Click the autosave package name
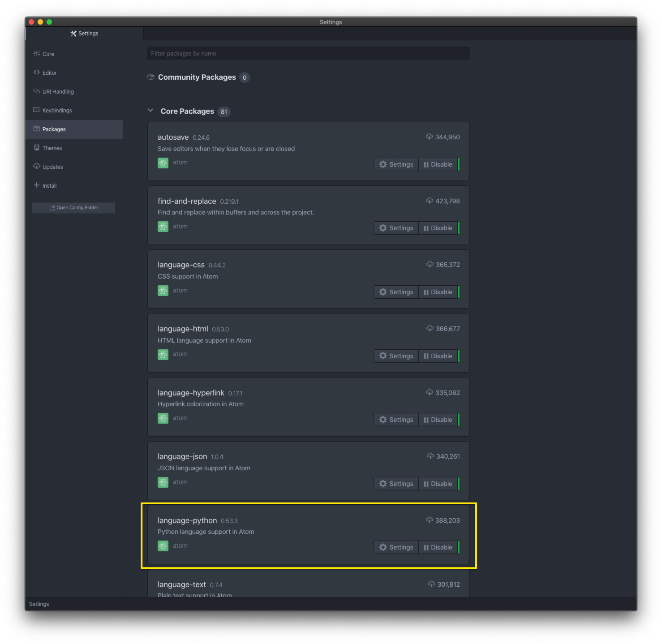 point(173,137)
